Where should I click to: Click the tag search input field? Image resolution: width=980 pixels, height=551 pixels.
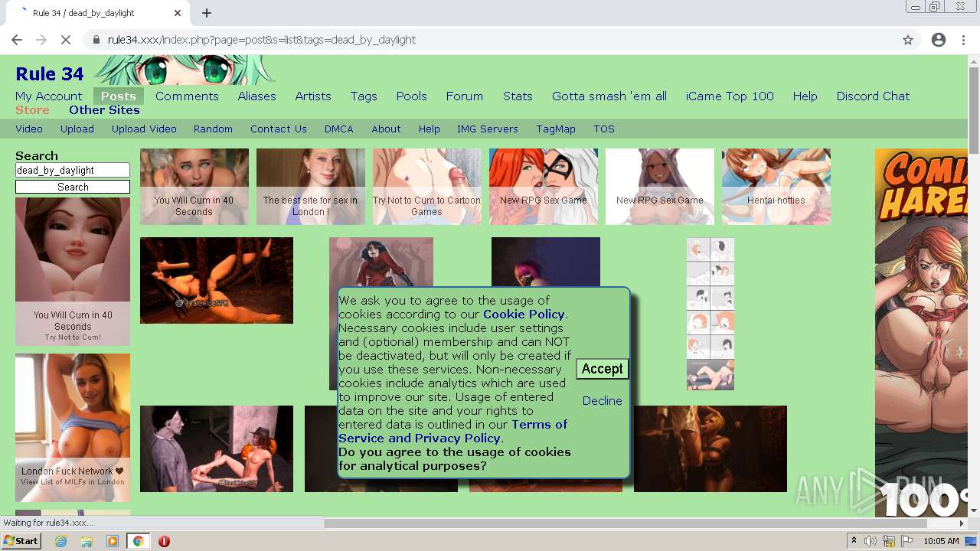(73, 171)
